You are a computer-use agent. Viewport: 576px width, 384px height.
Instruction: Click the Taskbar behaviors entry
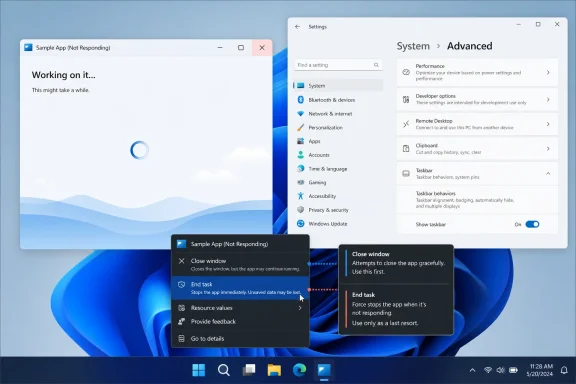click(x=478, y=200)
